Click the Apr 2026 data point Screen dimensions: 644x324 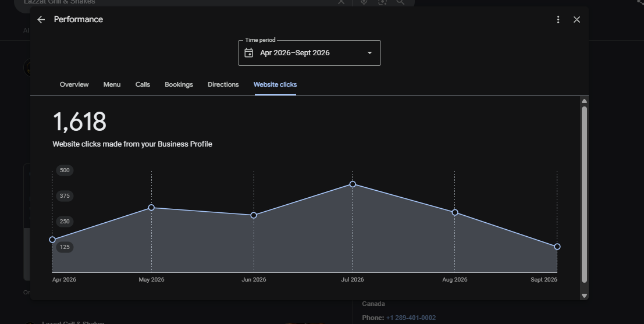tap(52, 240)
